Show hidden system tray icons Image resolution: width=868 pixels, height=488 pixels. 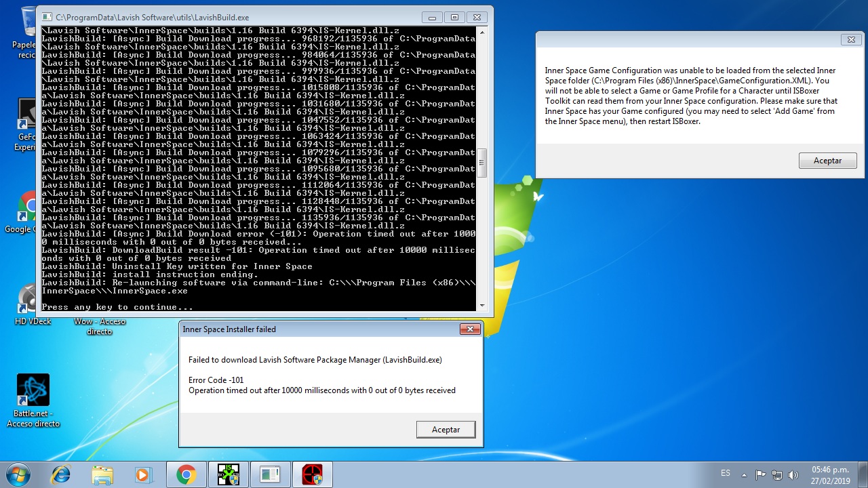tap(744, 474)
